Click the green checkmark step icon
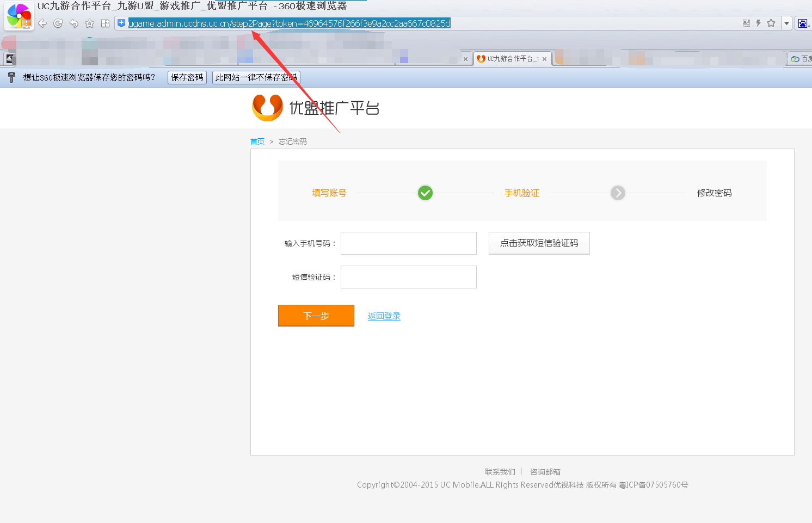812x523 pixels. 425,193
